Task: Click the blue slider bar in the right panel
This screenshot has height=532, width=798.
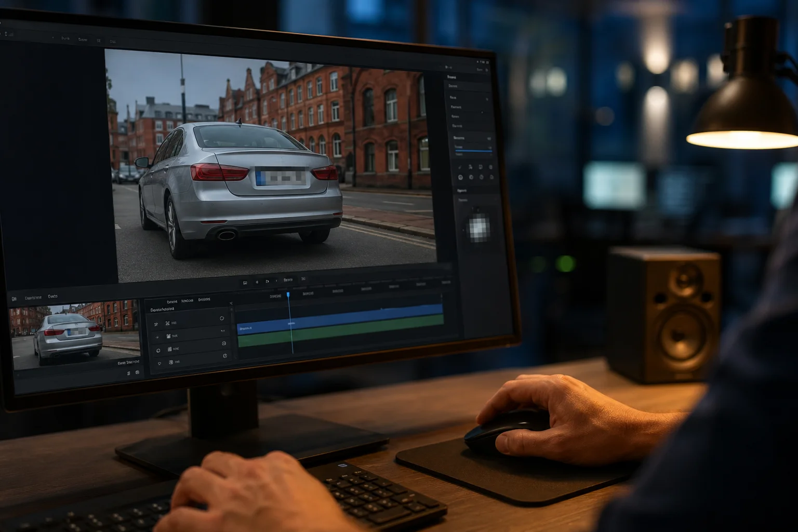Action: [473, 151]
